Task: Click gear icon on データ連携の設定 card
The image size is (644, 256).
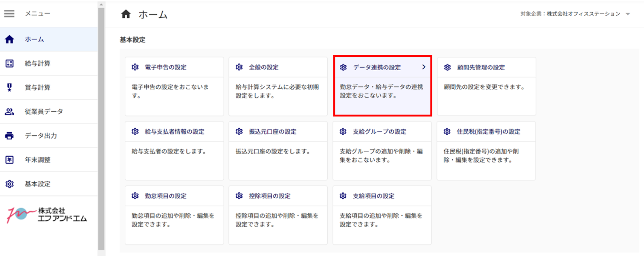Action: pos(343,67)
